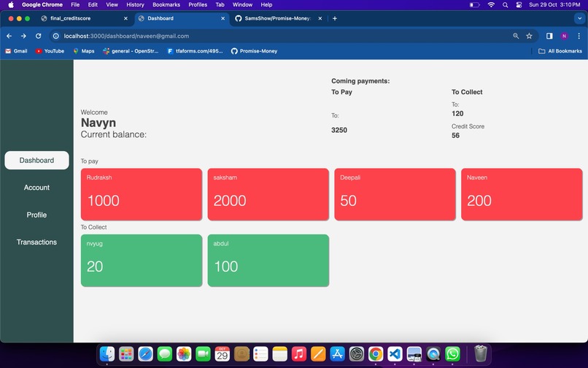Click the user name Navyn
Screen dimensions: 588x368
(98, 123)
